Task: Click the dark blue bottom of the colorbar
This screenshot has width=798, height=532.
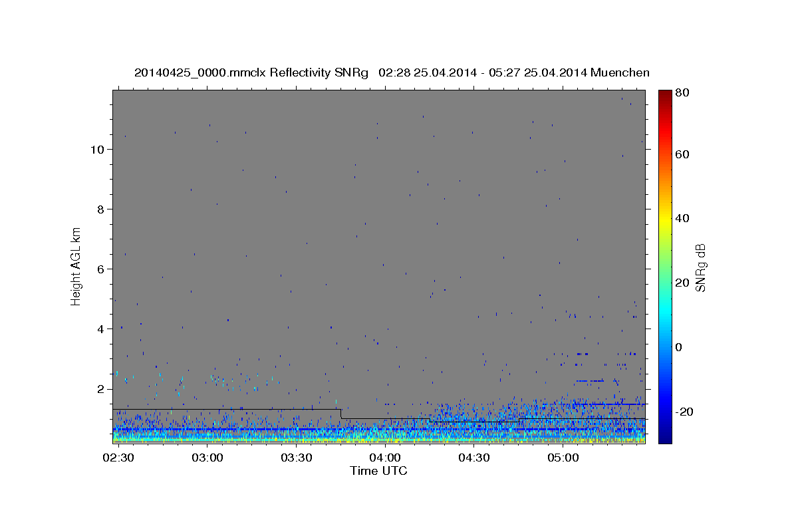Action: point(665,436)
